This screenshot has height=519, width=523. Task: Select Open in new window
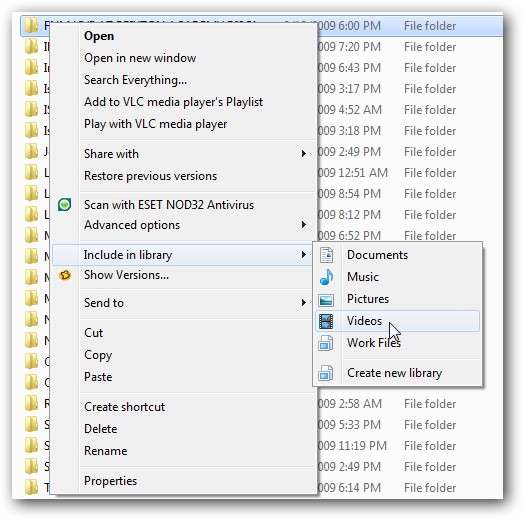click(x=140, y=58)
